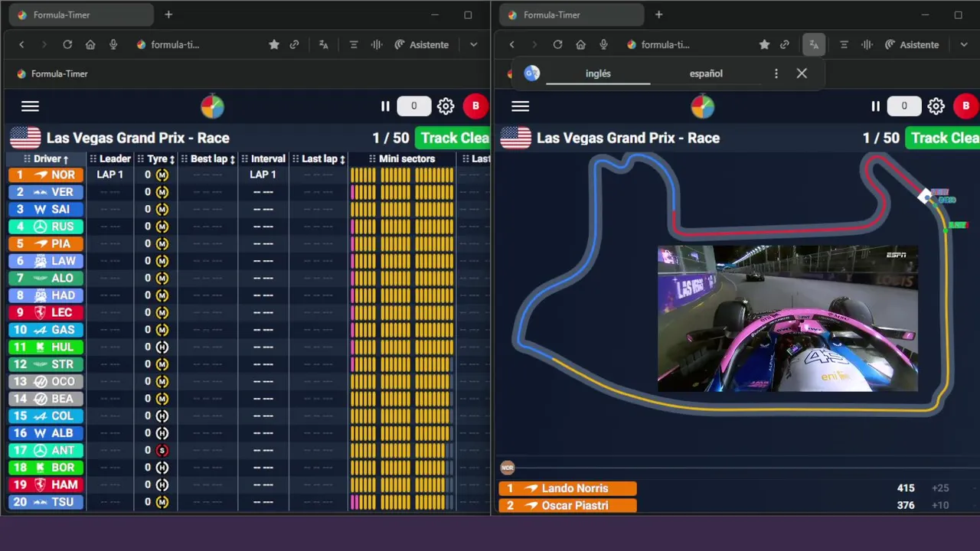Viewport: 980px width, 551px height.
Task: Select driver HAM in timing table
Action: [x=46, y=484]
